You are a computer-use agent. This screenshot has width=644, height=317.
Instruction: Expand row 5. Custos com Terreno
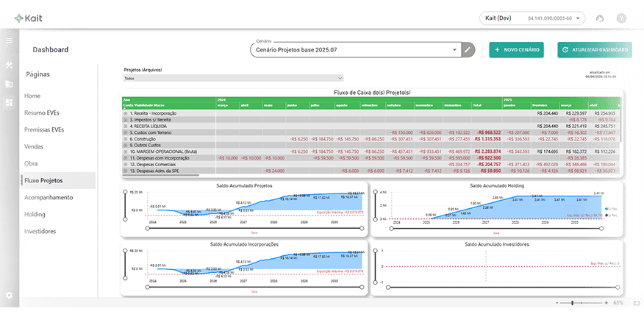pyautogui.click(x=125, y=132)
